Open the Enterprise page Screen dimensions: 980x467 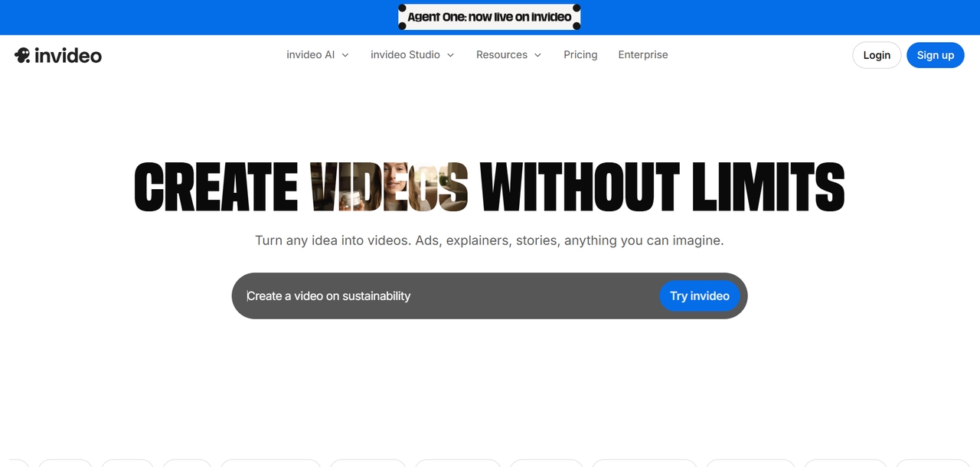pyautogui.click(x=643, y=55)
